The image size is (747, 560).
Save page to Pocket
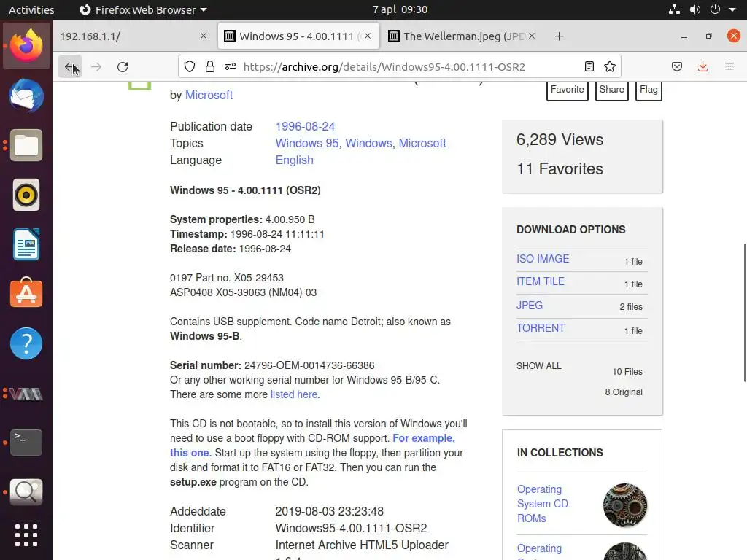coord(677,66)
